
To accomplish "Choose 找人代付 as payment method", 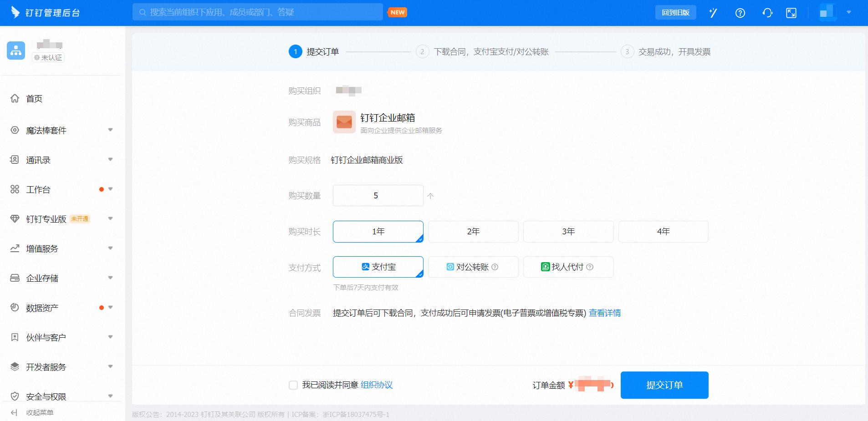I will click(x=568, y=267).
